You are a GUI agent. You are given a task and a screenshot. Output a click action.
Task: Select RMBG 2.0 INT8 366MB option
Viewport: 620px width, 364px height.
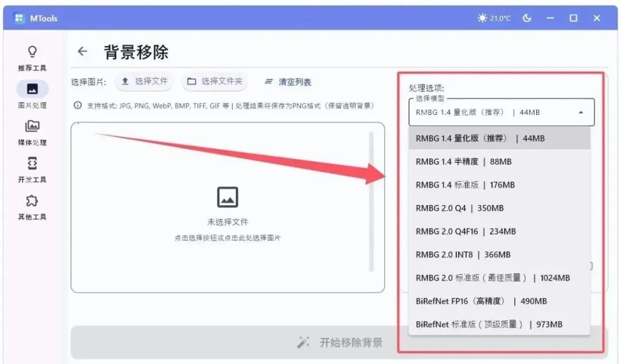(x=499, y=255)
